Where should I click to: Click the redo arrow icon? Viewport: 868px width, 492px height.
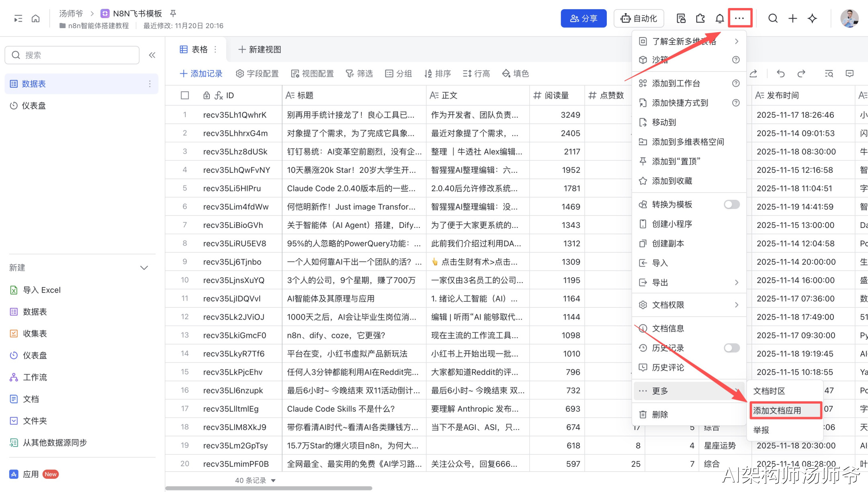(801, 74)
